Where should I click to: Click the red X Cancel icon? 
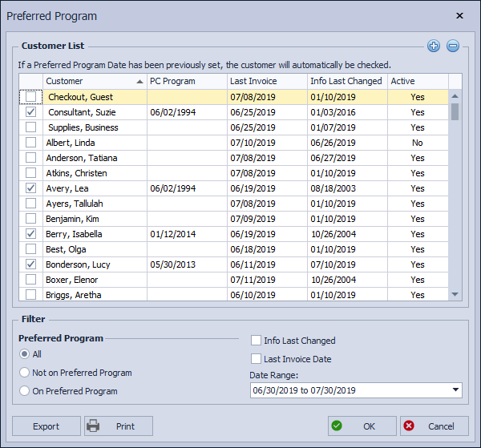[409, 426]
